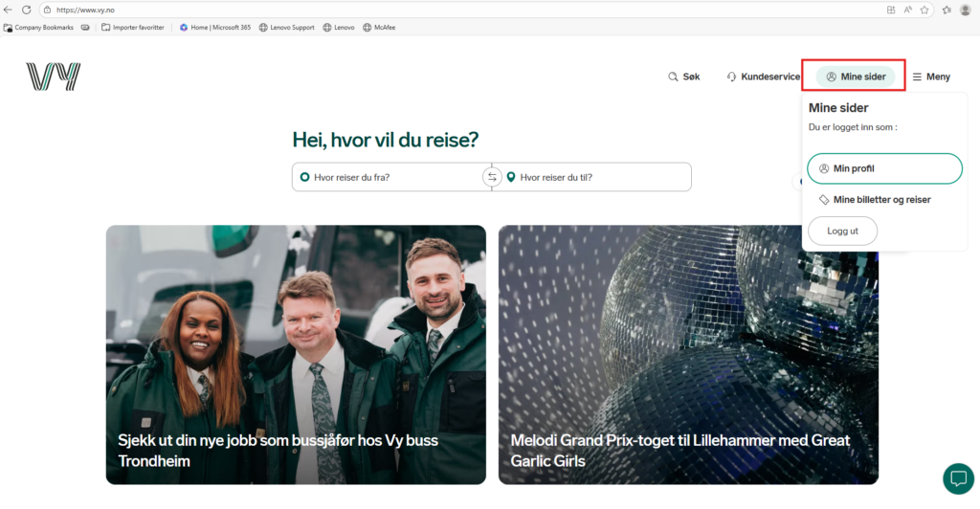Collapse the Mine sider dropdown

(x=856, y=77)
